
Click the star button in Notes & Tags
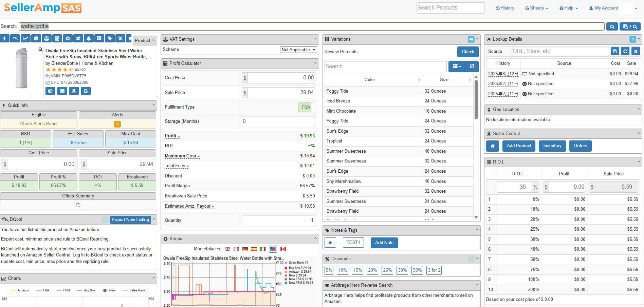pyautogui.click(x=330, y=243)
